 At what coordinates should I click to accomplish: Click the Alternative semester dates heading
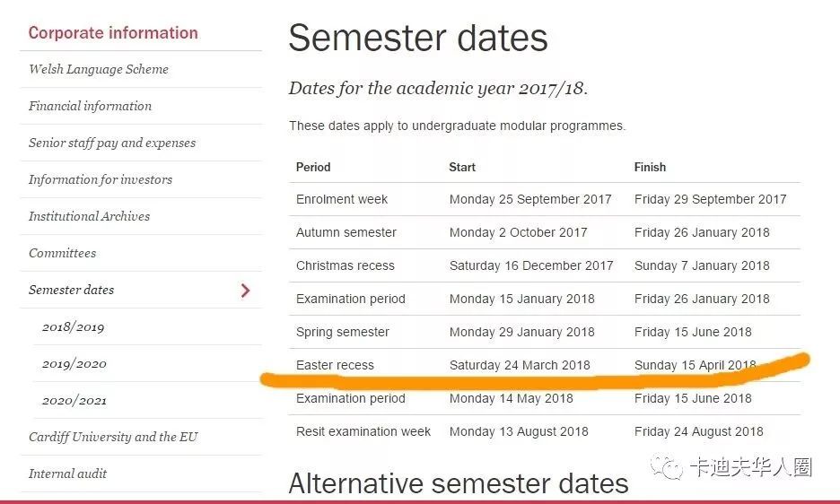pos(459,483)
